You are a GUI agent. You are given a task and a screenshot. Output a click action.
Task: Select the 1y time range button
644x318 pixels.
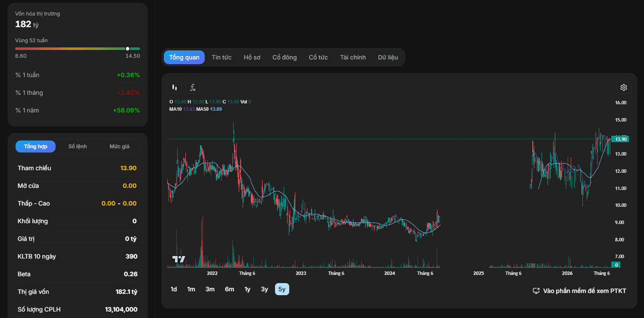coord(247,289)
